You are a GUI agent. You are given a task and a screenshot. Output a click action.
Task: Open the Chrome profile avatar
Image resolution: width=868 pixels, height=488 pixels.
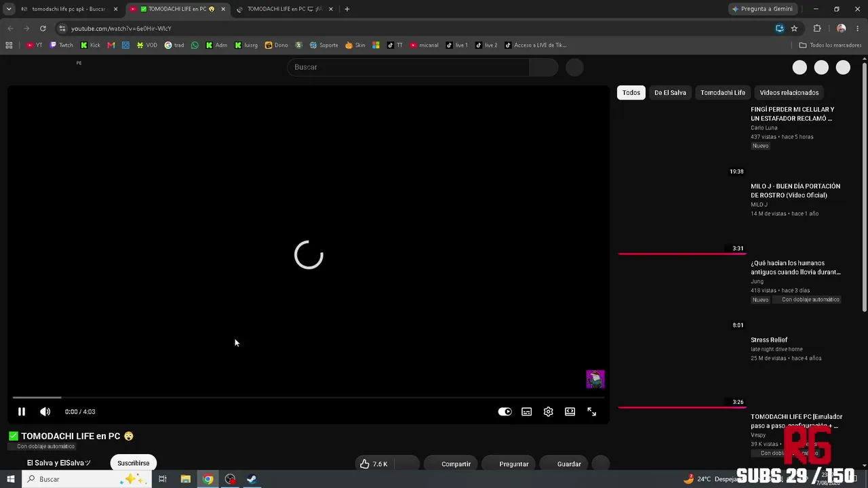[841, 28]
